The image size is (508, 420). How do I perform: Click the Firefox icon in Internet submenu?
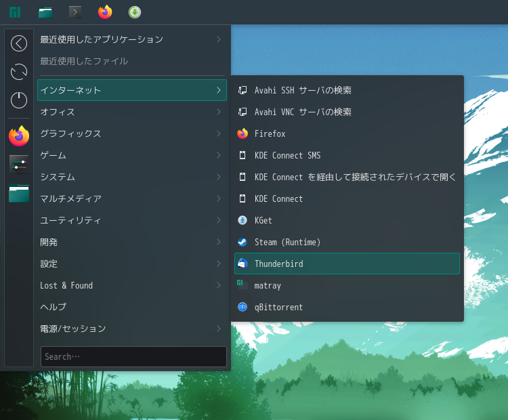[x=242, y=133]
